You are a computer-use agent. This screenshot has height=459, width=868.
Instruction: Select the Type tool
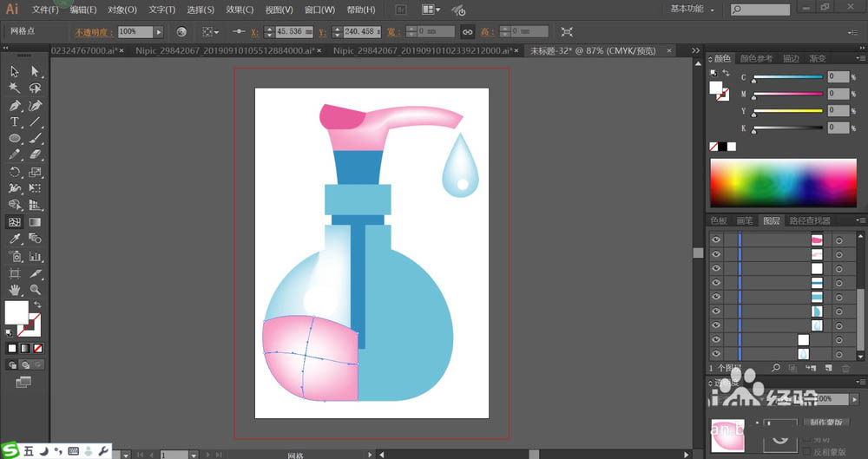coord(15,121)
